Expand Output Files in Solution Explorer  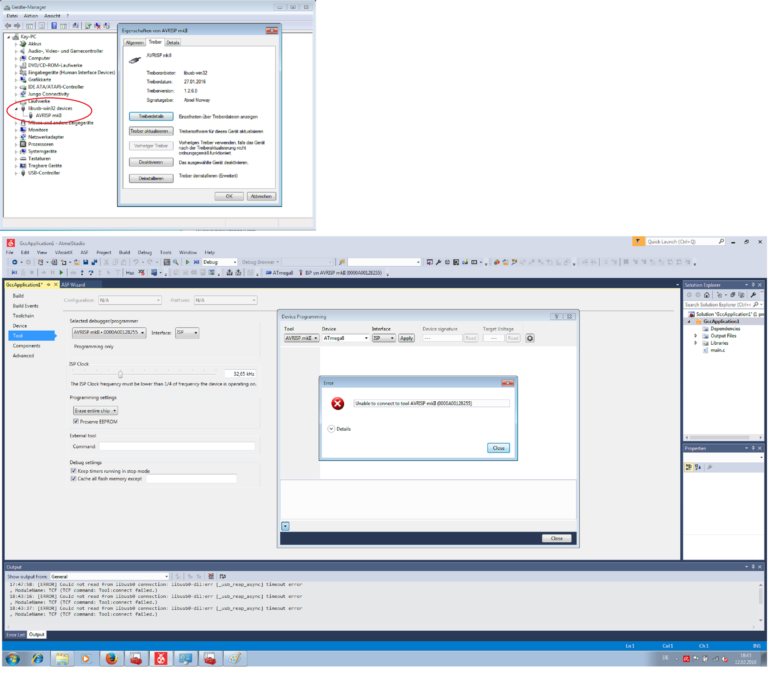pyautogui.click(x=695, y=336)
